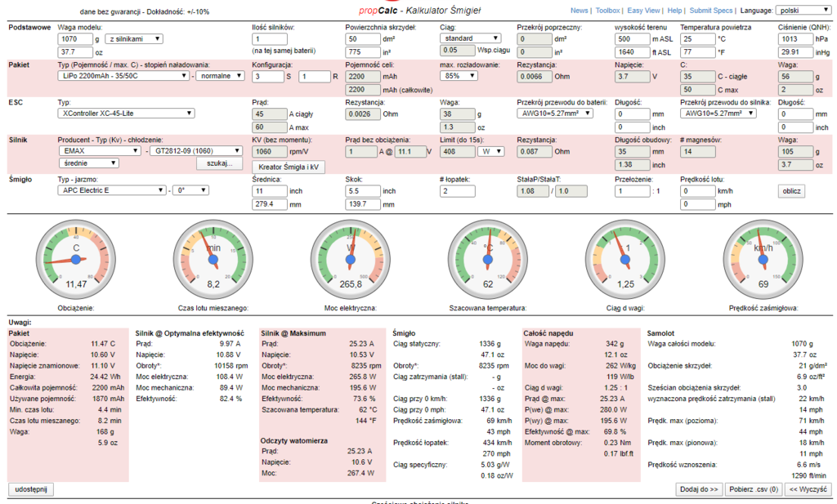Click the udostępnij share button

(31, 488)
